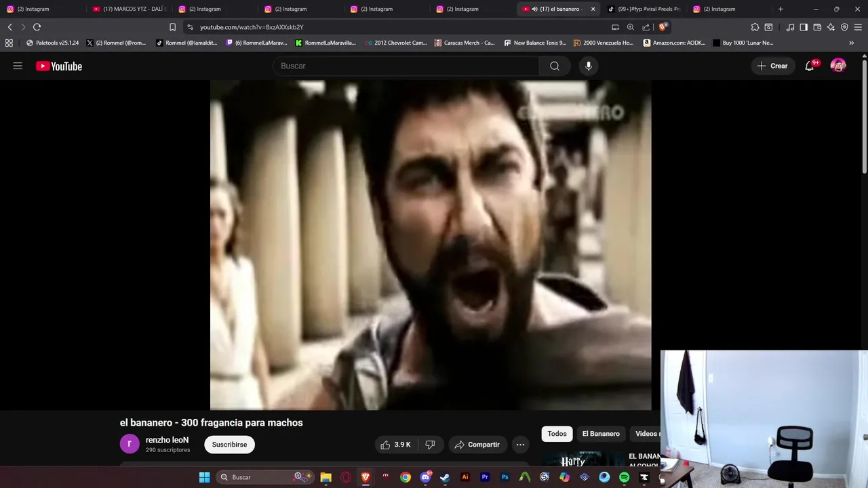
Task: Select the Todos filter chip
Action: [x=557, y=434]
